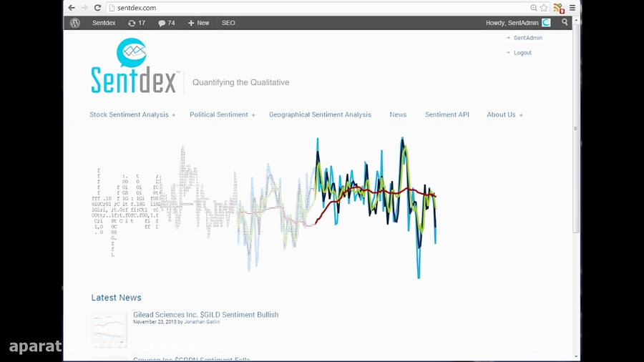Go to News menu item
The image size is (644, 362).
[398, 114]
